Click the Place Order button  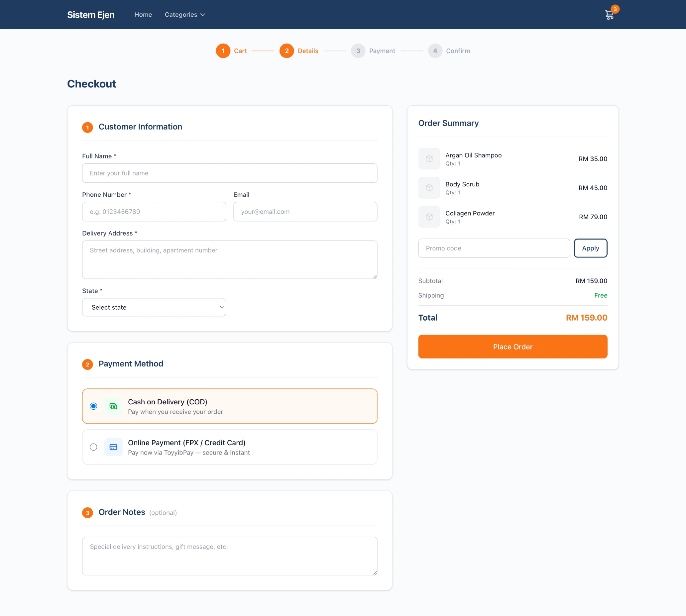click(x=513, y=347)
